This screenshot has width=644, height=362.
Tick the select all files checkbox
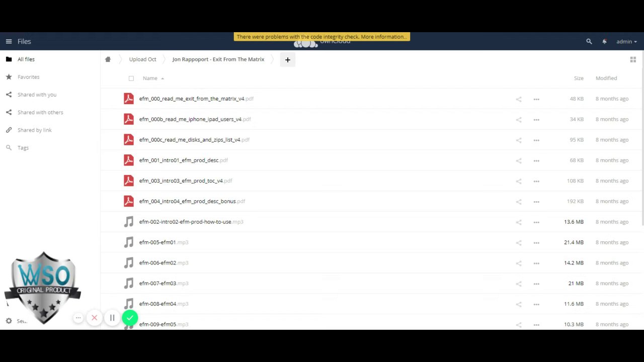click(x=131, y=78)
